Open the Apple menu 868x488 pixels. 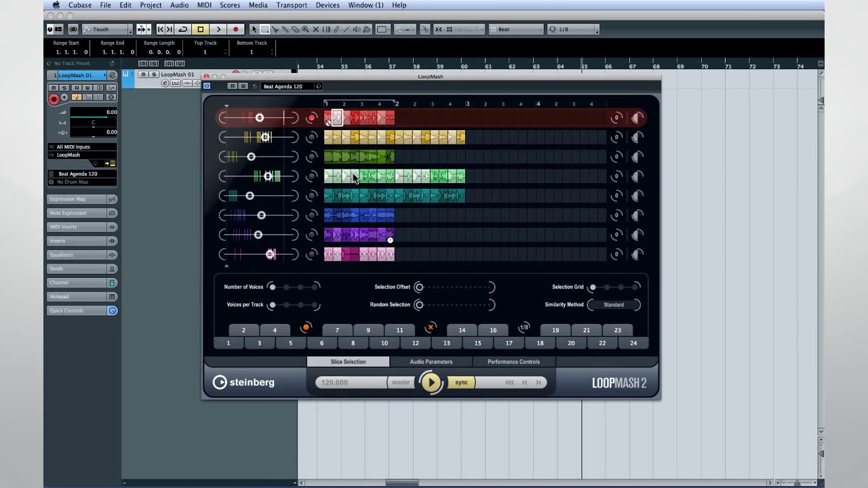tap(56, 5)
